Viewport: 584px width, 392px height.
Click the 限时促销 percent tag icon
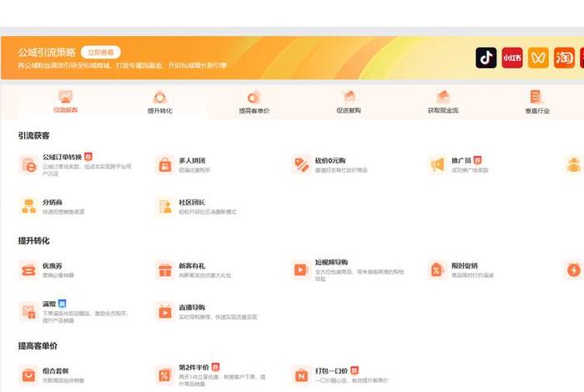point(438,270)
